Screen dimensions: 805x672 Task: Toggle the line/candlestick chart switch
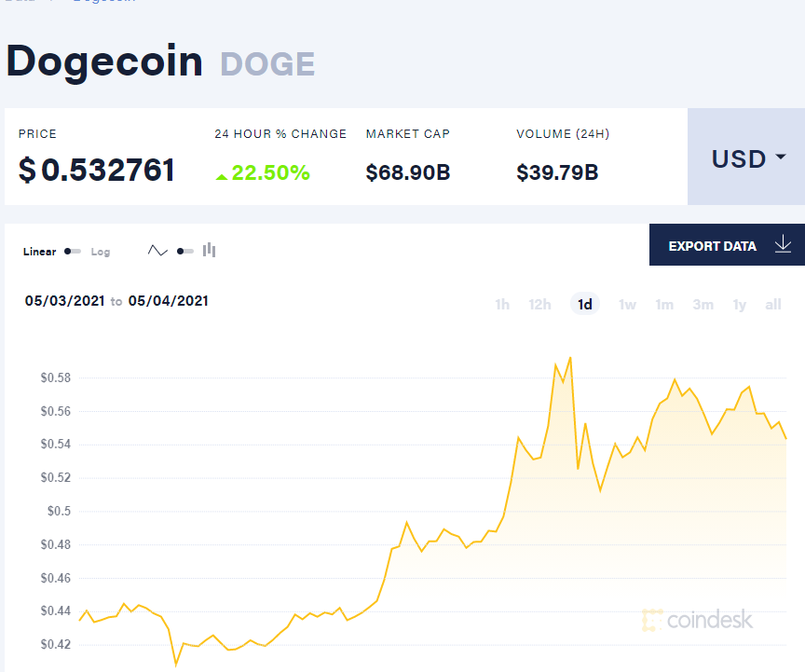[x=184, y=252]
